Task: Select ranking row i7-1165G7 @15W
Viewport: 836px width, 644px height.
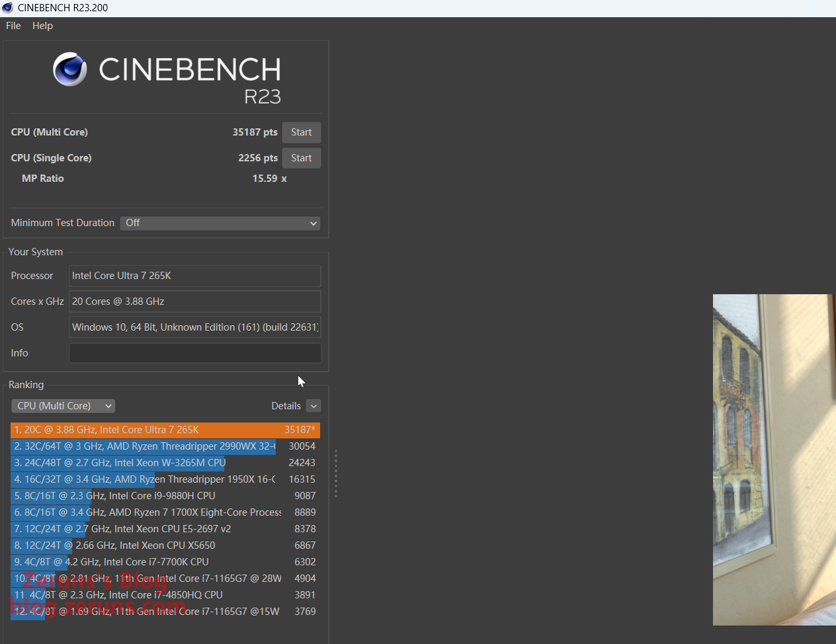Action: [x=165, y=612]
